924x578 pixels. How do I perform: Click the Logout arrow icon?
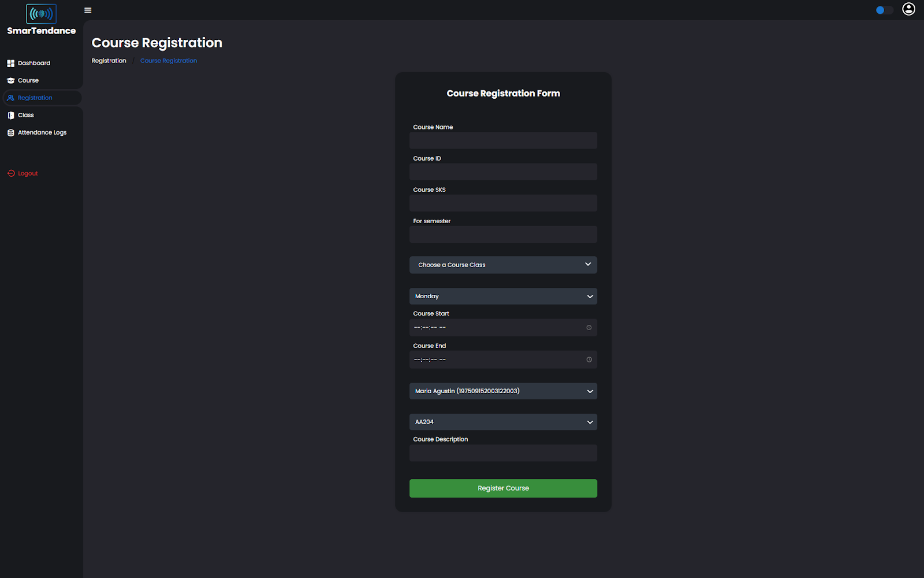point(10,173)
